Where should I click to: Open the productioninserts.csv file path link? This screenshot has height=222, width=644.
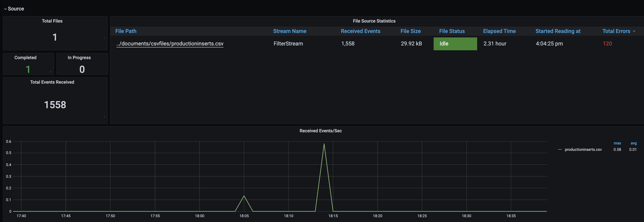[x=170, y=44]
